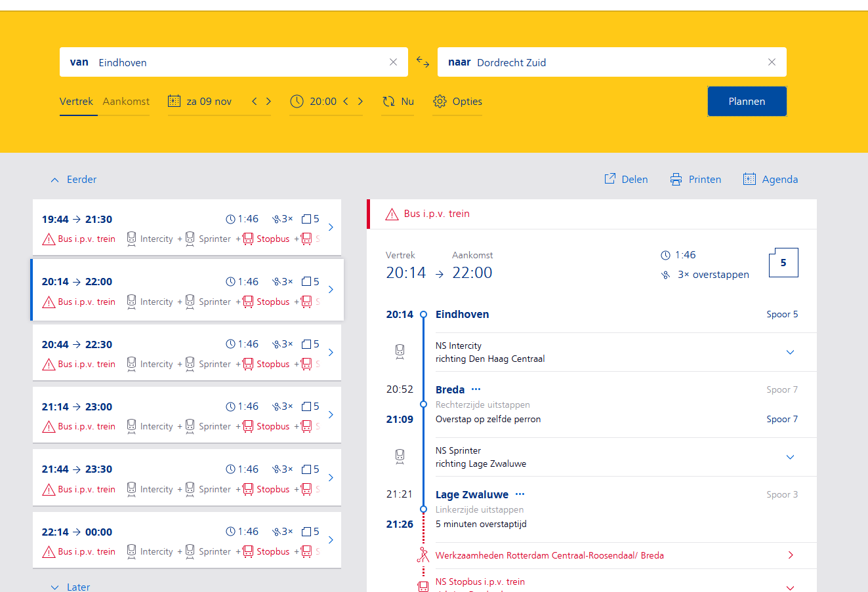Screen dimensions: 868x592
Task: Click '3× overstappen' in trip summary
Action: pos(713,275)
